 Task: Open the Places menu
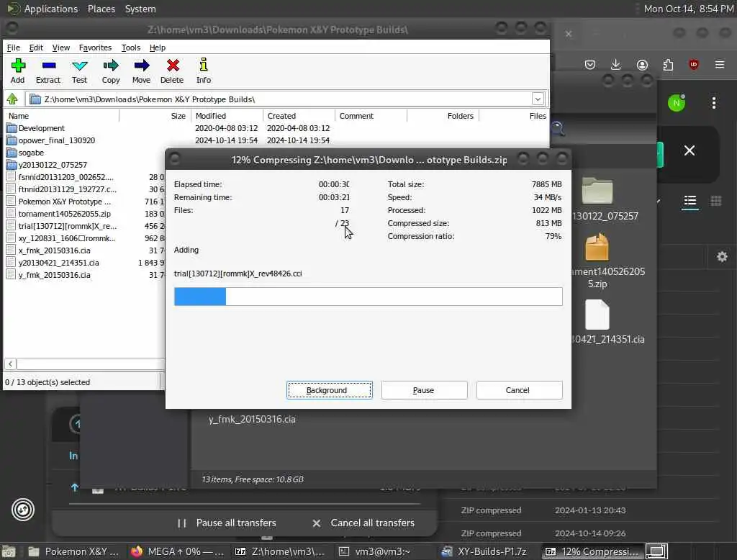[101, 9]
